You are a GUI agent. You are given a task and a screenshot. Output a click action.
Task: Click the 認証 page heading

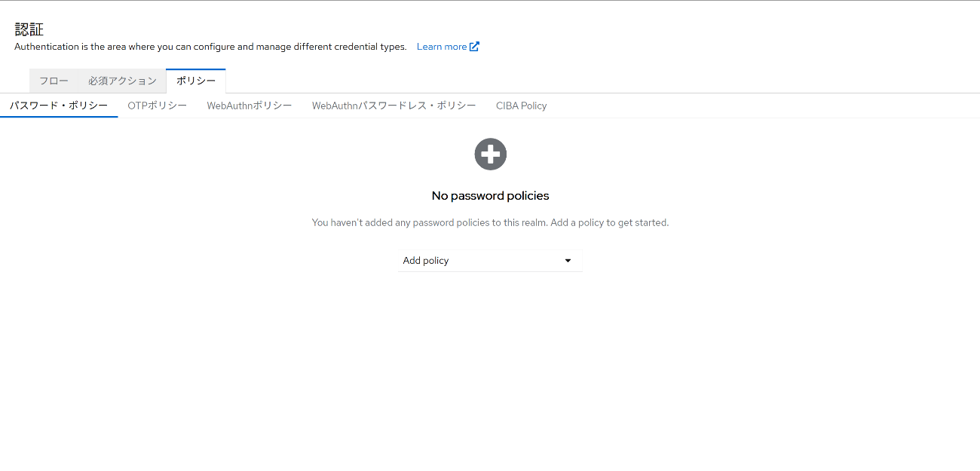tap(29, 29)
